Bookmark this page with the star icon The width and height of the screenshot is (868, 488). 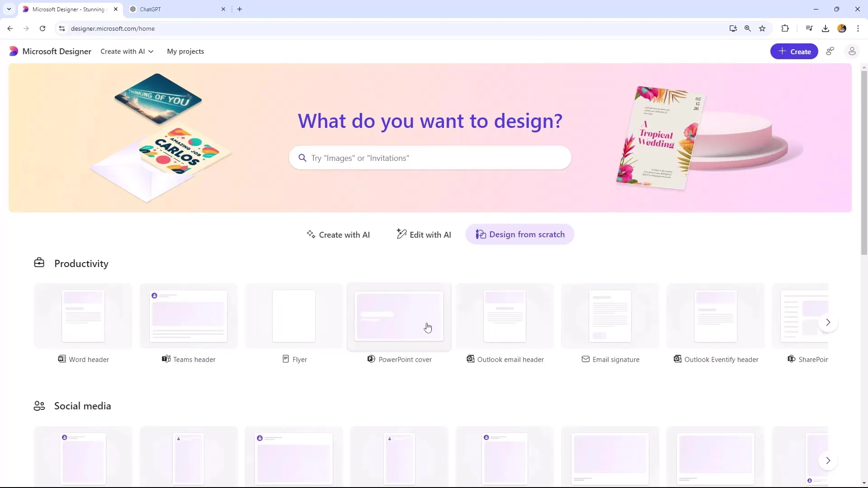[762, 28]
